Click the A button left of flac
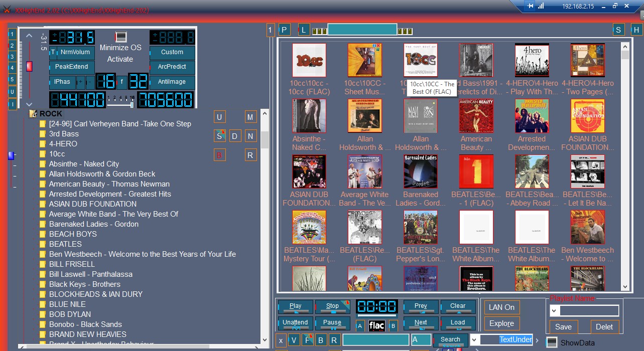644x351 pixels. click(x=360, y=326)
